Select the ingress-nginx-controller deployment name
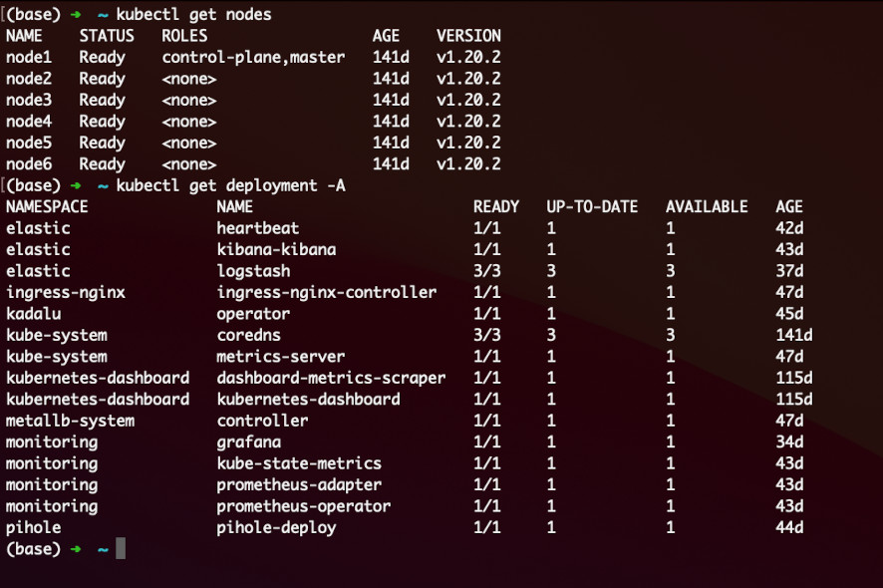The image size is (883, 588). pos(327,292)
